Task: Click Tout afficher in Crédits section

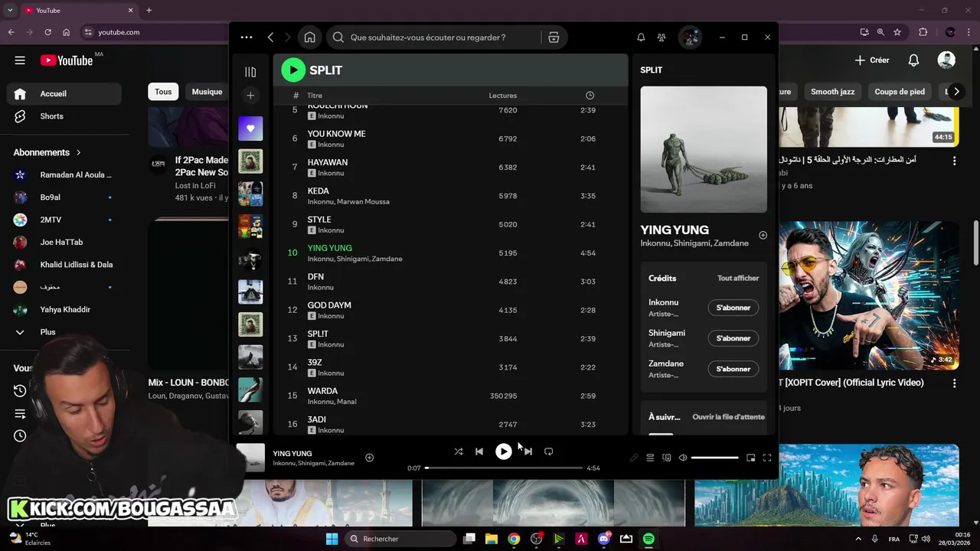Action: coord(738,279)
